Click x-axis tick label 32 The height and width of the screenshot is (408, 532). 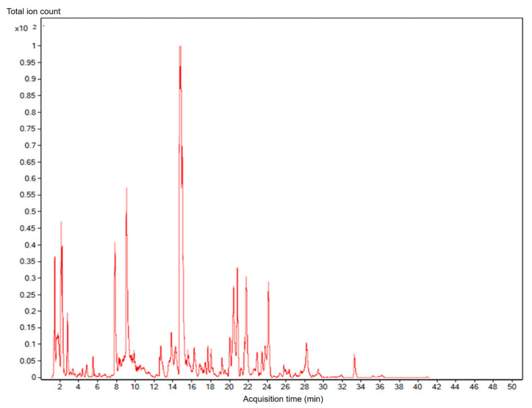[x=342, y=386]
